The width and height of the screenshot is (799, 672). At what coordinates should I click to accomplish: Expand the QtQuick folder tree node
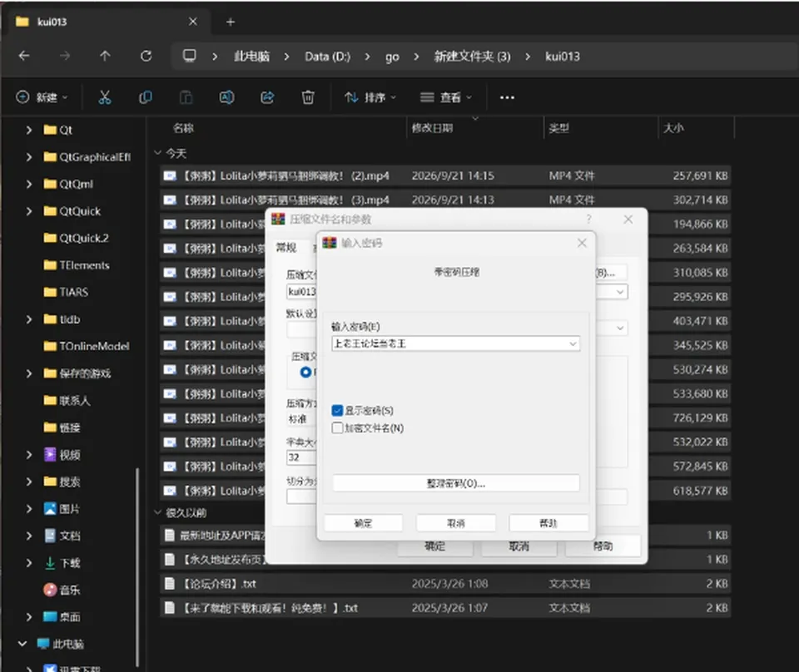29,211
